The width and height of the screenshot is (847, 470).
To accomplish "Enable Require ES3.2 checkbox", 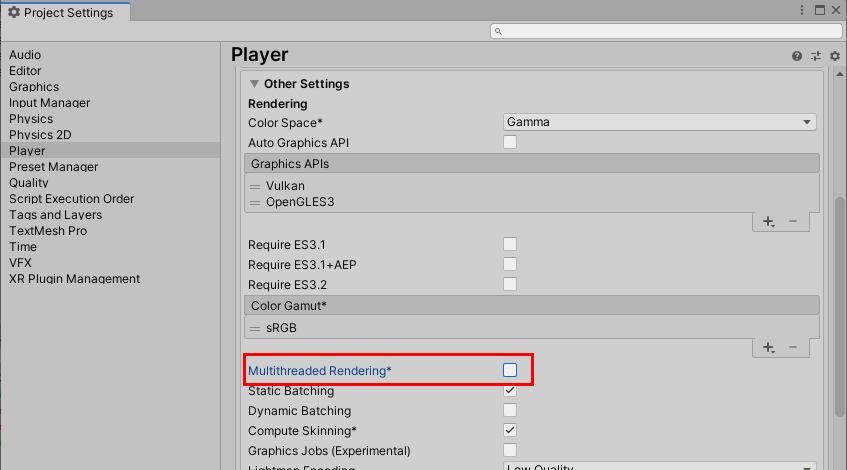I will coord(510,284).
